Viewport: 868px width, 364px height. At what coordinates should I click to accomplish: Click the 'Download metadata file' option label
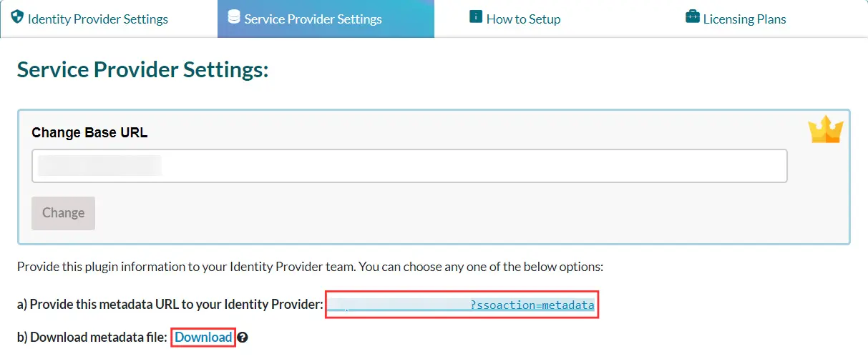tap(93, 338)
